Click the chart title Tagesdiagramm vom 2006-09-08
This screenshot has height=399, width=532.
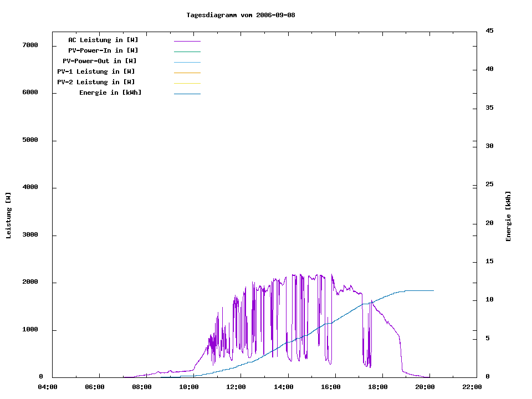[241, 15]
